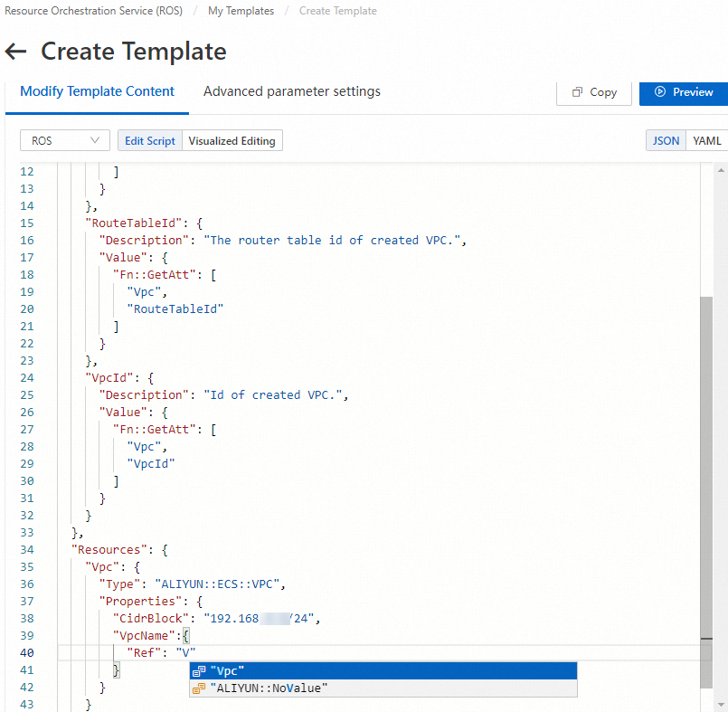
Task: Choose "ALIYUN::NoValue" autocomplete suggestion
Action: (268, 688)
